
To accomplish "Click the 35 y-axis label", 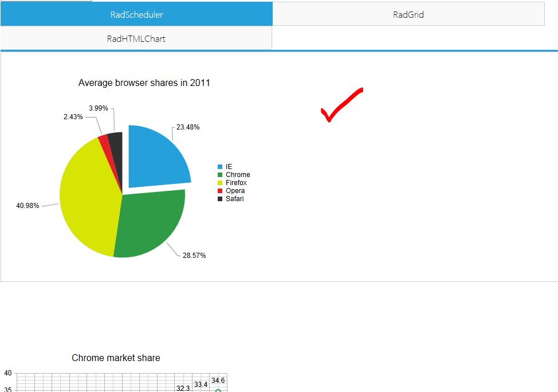I will 8,389.
